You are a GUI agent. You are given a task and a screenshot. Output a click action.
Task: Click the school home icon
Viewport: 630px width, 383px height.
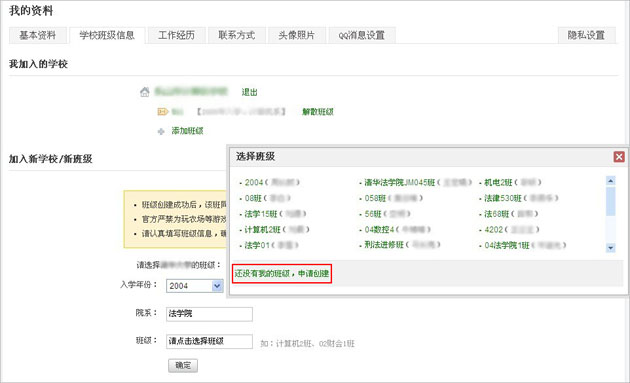click(x=145, y=92)
